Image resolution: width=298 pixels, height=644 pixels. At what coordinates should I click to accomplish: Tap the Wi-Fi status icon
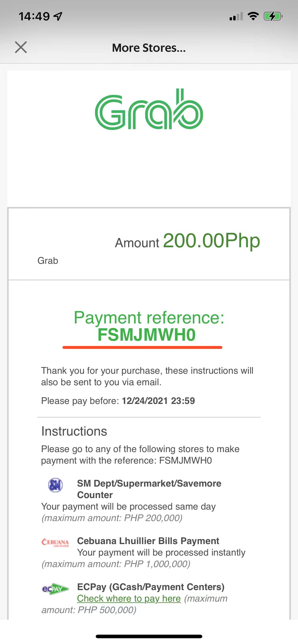pyautogui.click(x=253, y=16)
